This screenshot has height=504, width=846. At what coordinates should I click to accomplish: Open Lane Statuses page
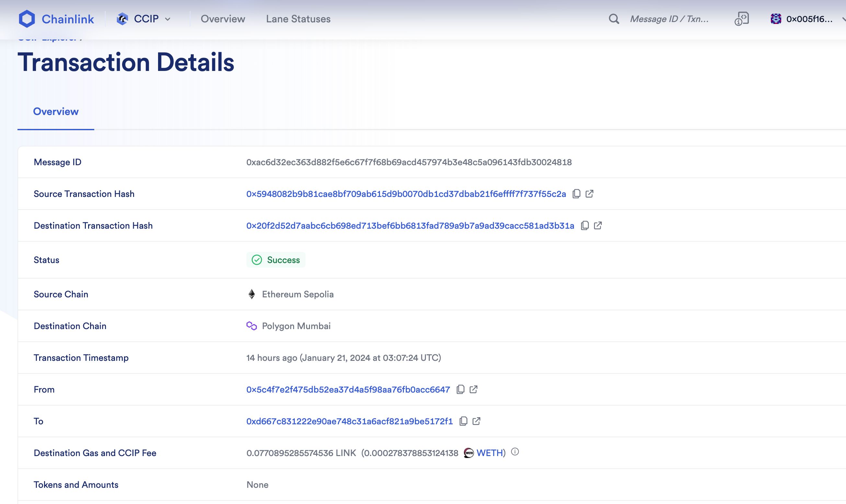[x=298, y=19]
